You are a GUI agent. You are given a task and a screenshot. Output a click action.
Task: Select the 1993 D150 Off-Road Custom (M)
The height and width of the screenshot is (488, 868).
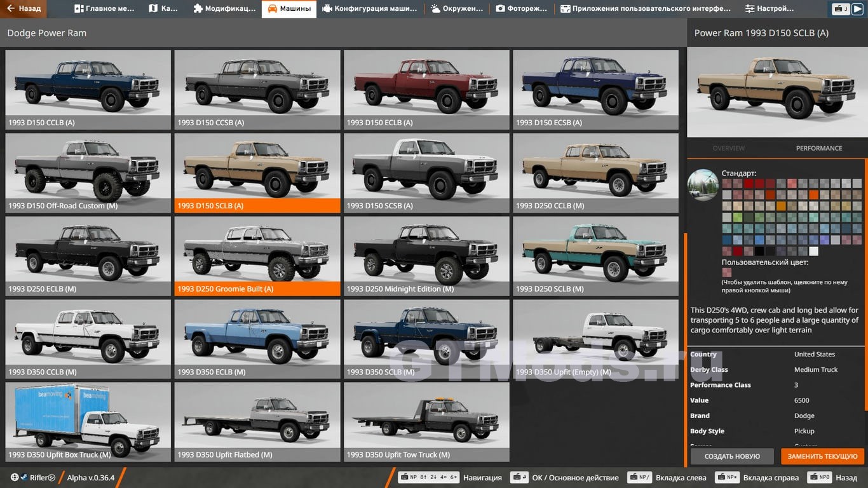(88, 173)
